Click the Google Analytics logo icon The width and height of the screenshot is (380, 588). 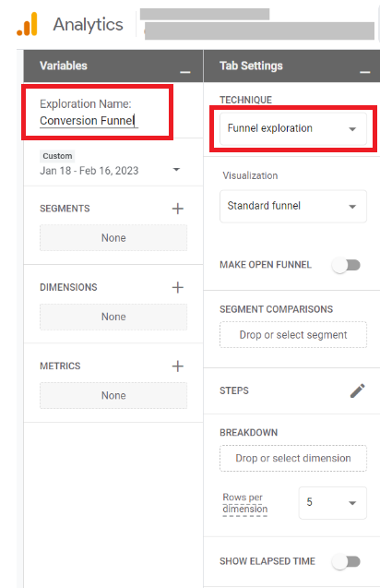coord(27,24)
